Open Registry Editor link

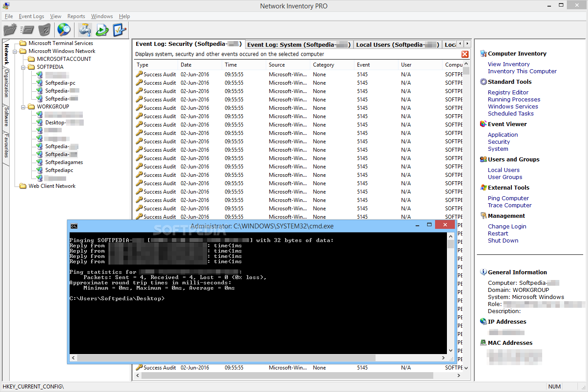coord(508,92)
